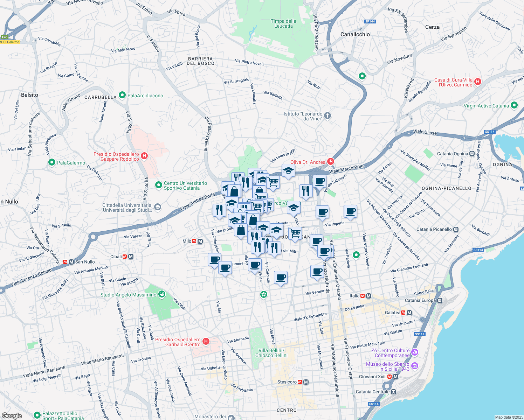524x420 pixels.
Task: Click coffee marker directly left of Limoni label
Action: (225, 269)
